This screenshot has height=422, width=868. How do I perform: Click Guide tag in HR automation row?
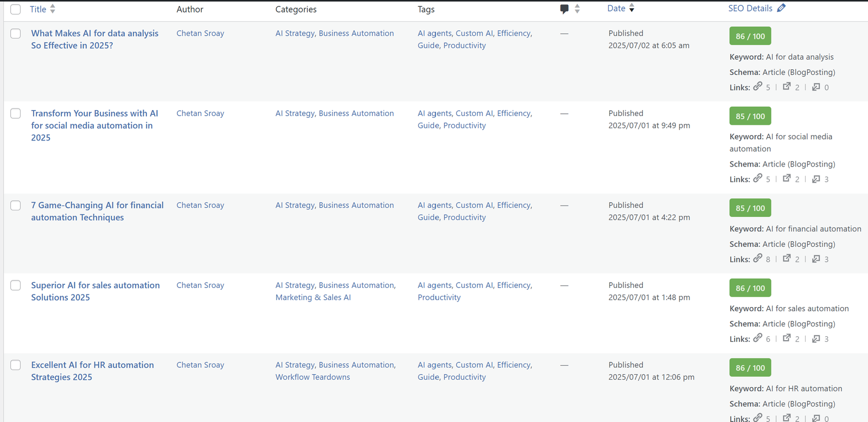(428, 378)
